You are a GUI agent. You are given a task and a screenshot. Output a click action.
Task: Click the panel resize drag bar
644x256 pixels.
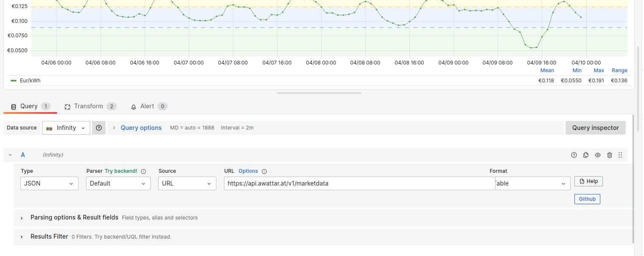tap(319, 93)
